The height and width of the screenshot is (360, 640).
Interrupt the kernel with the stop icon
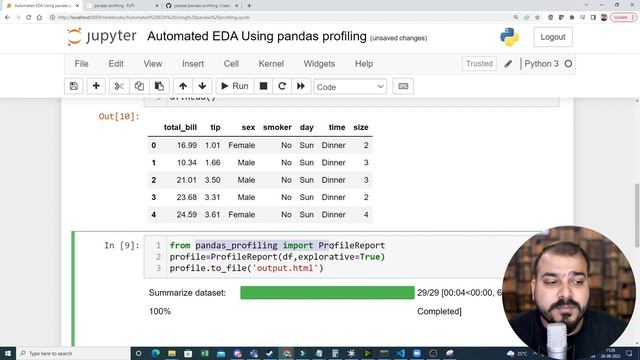click(x=263, y=86)
